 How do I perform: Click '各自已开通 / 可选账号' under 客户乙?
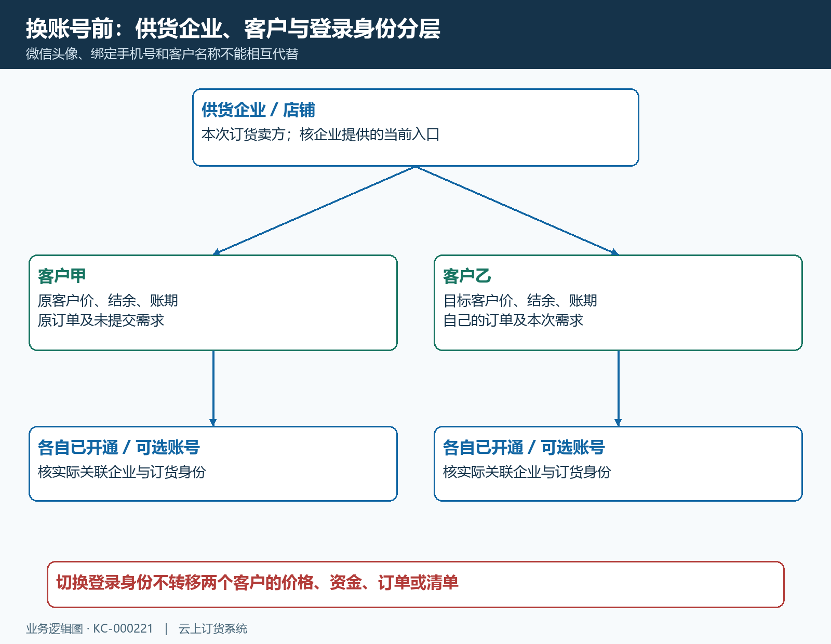point(524,448)
